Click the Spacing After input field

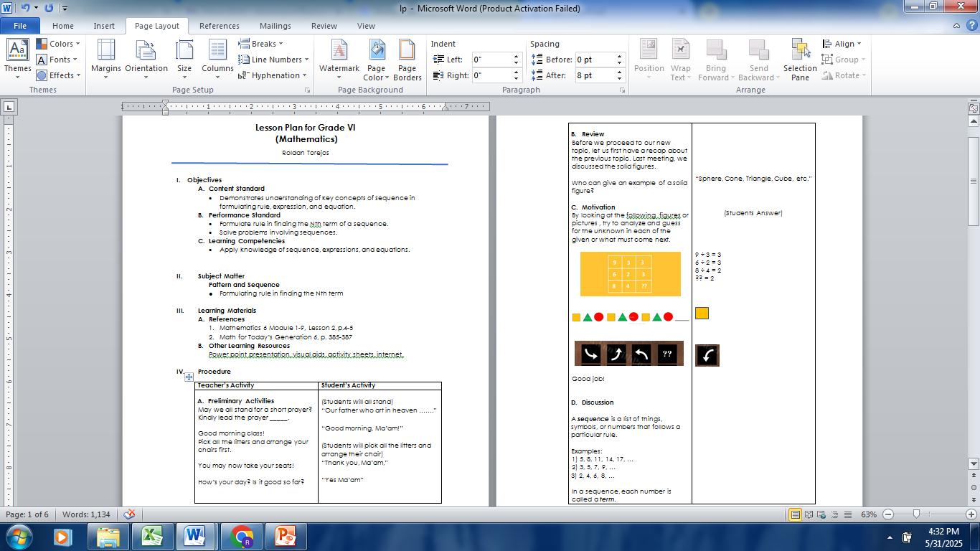tap(600, 75)
